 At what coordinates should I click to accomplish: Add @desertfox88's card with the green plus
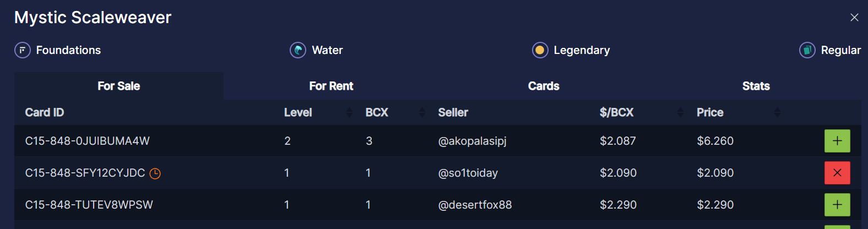[837, 205]
